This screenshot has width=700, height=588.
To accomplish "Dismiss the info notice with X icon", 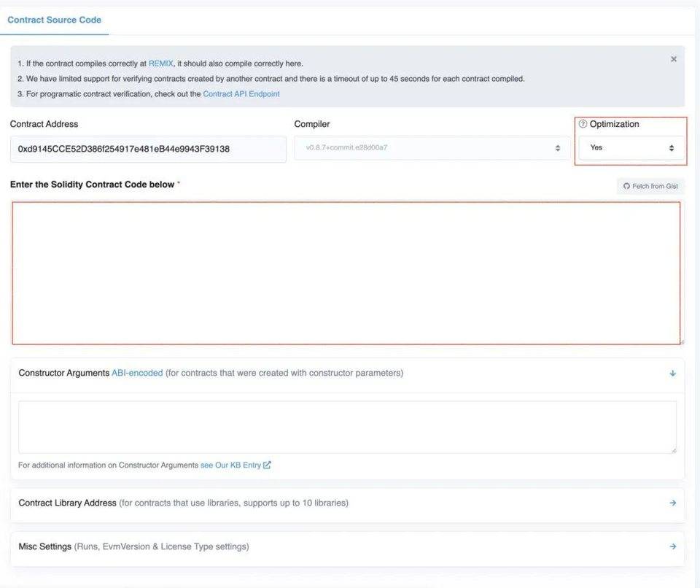I will (674, 59).
